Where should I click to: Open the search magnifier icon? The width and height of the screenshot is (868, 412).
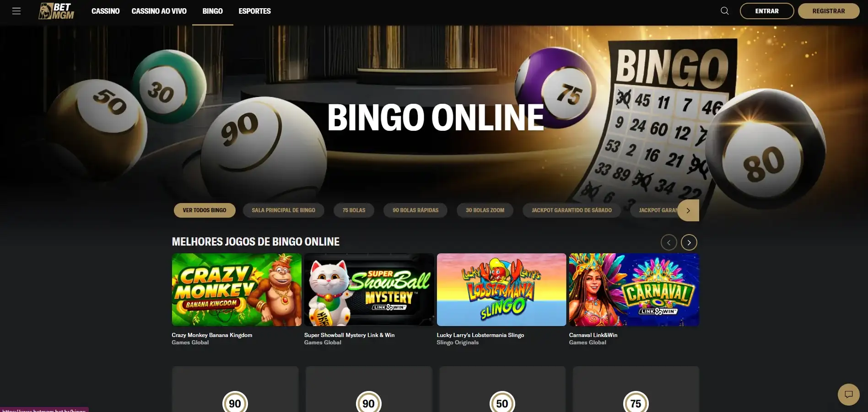[x=725, y=11]
